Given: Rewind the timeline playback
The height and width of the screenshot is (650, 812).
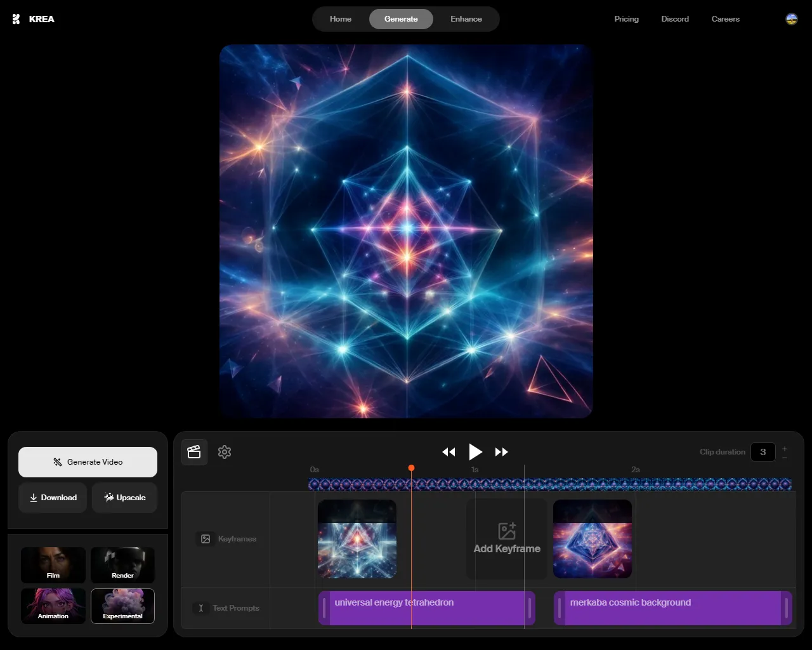Looking at the screenshot, I should click(449, 452).
